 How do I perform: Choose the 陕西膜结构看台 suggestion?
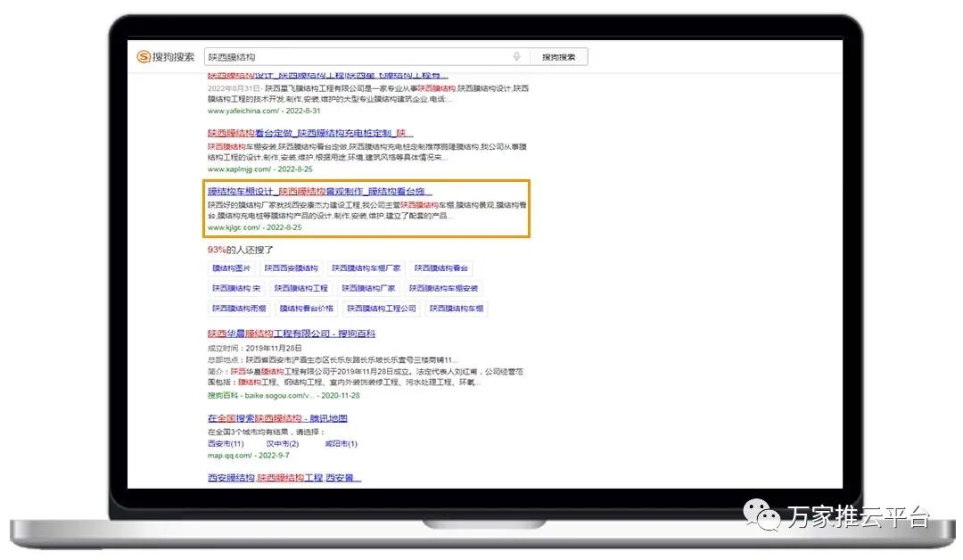pos(441,268)
